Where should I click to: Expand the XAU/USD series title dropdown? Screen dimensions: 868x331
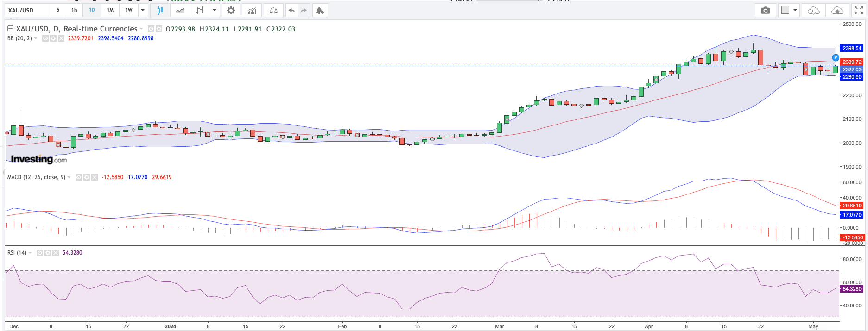pyautogui.click(x=142, y=29)
